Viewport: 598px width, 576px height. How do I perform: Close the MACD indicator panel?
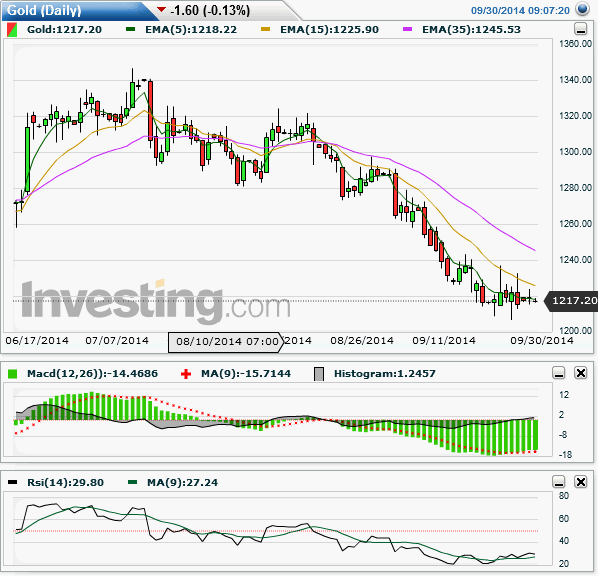pos(580,373)
